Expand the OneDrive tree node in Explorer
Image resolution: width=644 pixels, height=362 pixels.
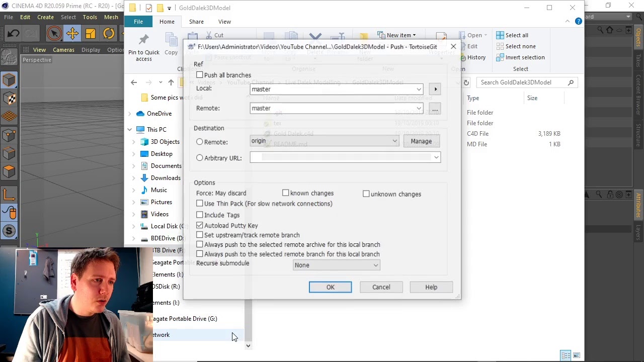[x=130, y=114]
